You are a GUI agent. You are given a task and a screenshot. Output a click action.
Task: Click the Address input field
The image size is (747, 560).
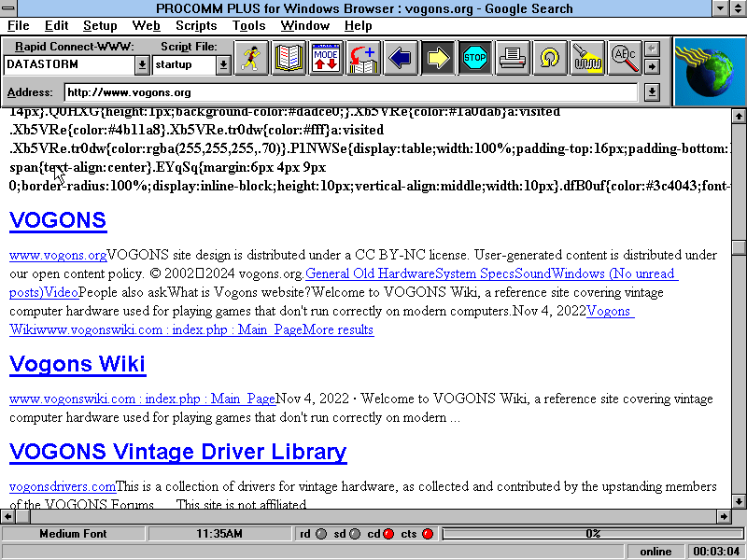coord(351,91)
